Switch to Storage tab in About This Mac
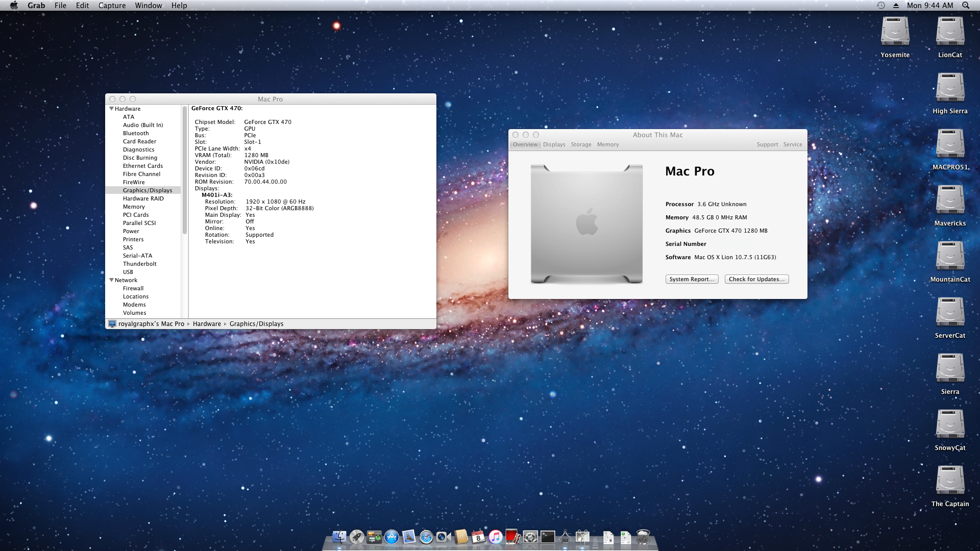980x551 pixels. [x=581, y=144]
